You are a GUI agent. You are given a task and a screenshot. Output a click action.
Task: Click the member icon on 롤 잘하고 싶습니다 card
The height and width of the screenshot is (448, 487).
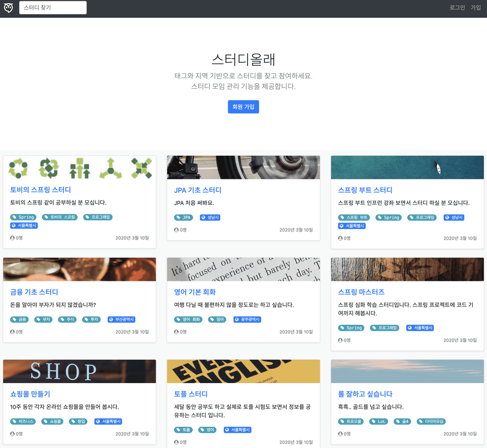coord(340,434)
